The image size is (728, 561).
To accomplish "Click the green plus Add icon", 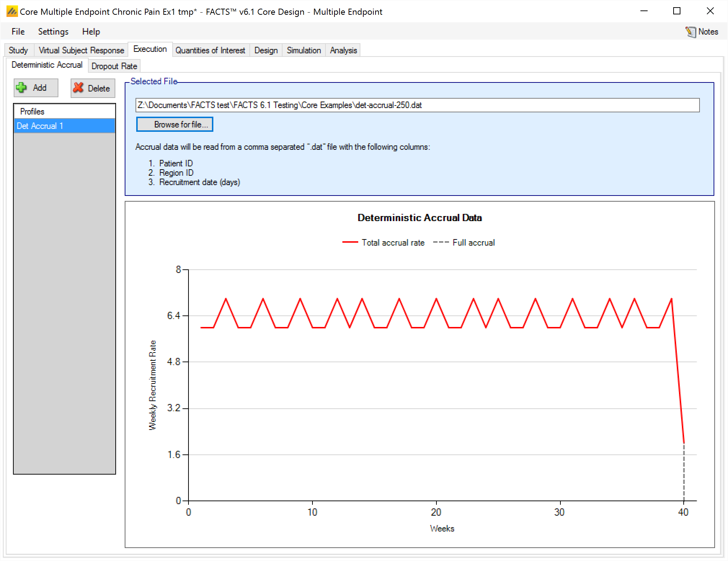I will [x=22, y=87].
